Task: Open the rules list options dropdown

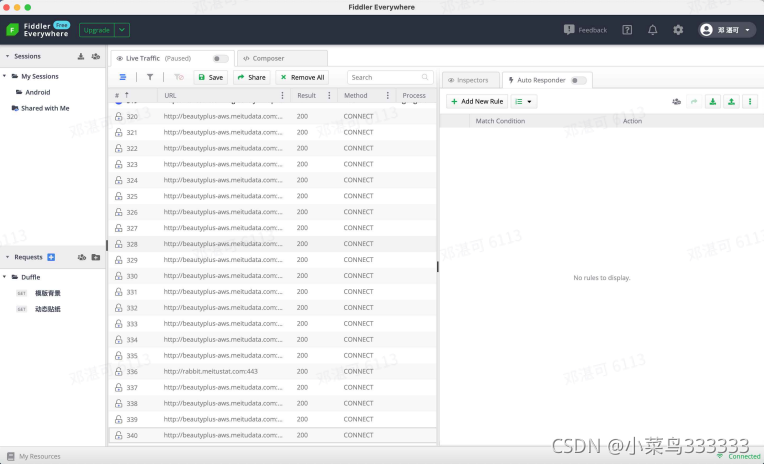Action: coord(524,101)
